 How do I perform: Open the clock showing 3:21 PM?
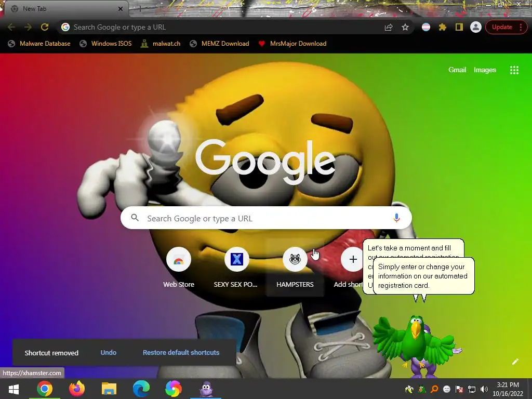508,389
